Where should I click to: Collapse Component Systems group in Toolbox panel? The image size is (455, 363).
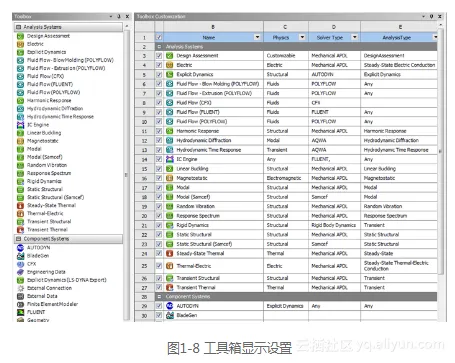18,239
